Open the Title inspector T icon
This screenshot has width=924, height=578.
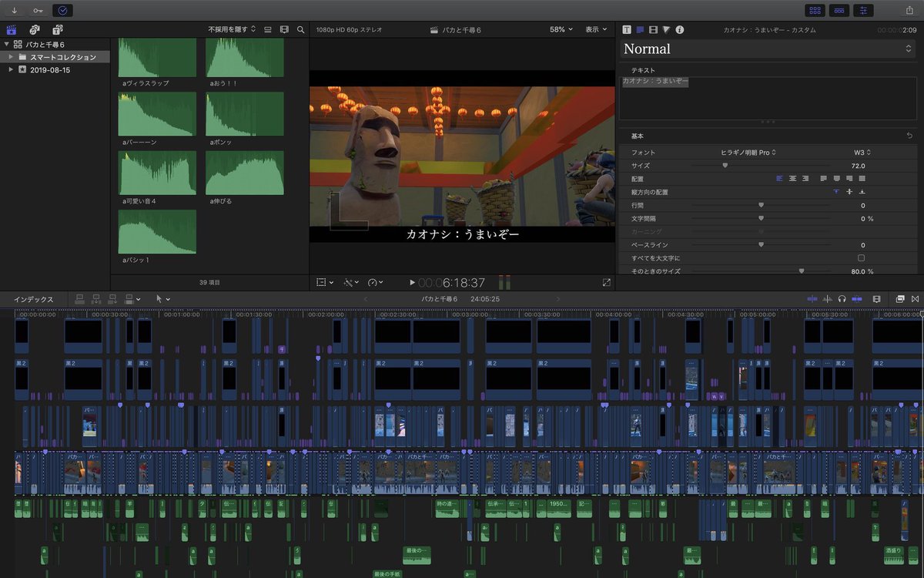tap(627, 29)
